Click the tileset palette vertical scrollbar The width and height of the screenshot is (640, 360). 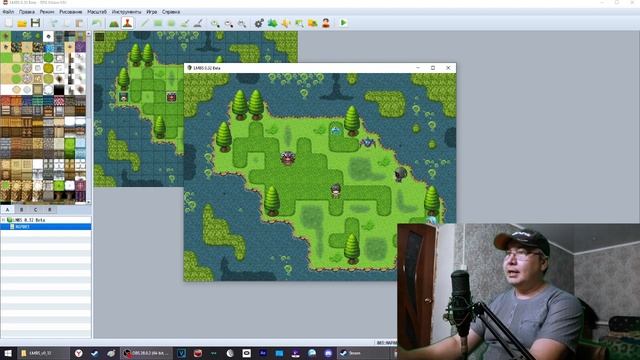89,117
